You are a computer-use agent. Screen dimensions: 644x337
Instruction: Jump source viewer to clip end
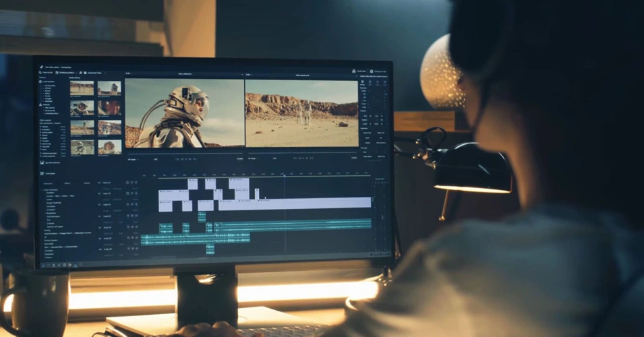(195, 159)
